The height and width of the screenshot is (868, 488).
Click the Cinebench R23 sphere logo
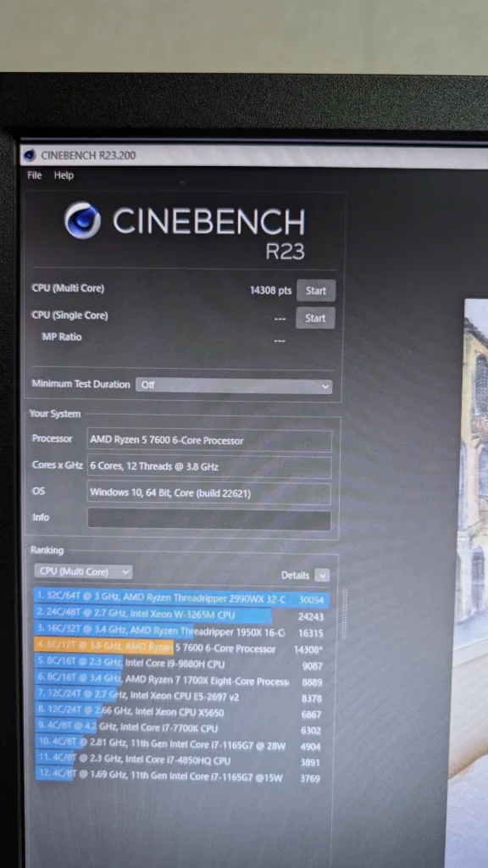(82, 220)
